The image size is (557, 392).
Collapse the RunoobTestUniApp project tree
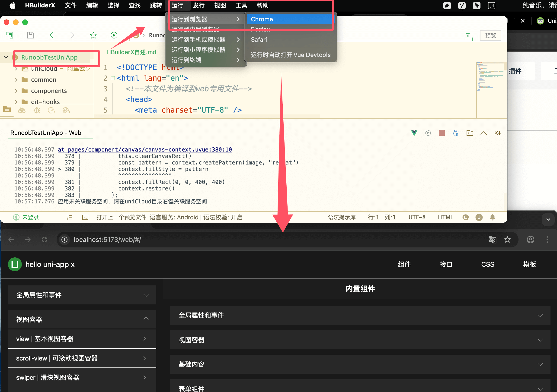[6, 57]
